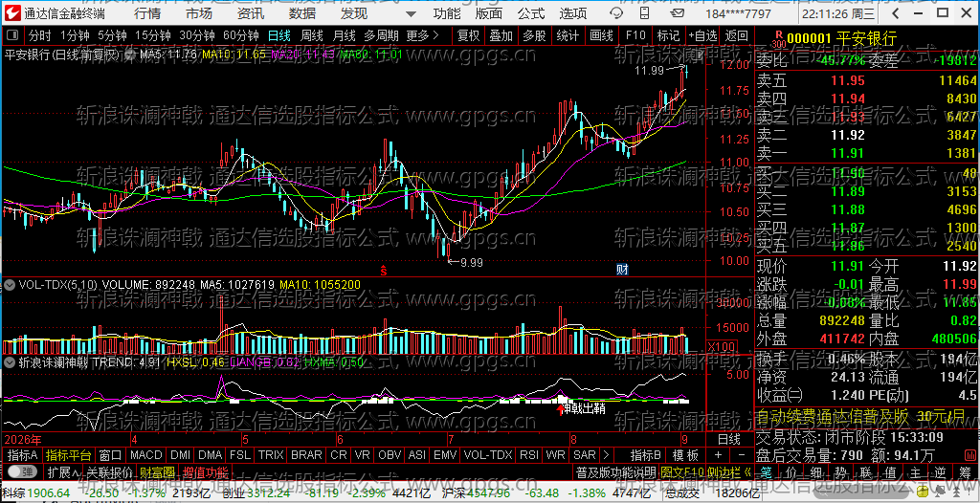
Task: Open the 数据 menu
Action: (302, 13)
